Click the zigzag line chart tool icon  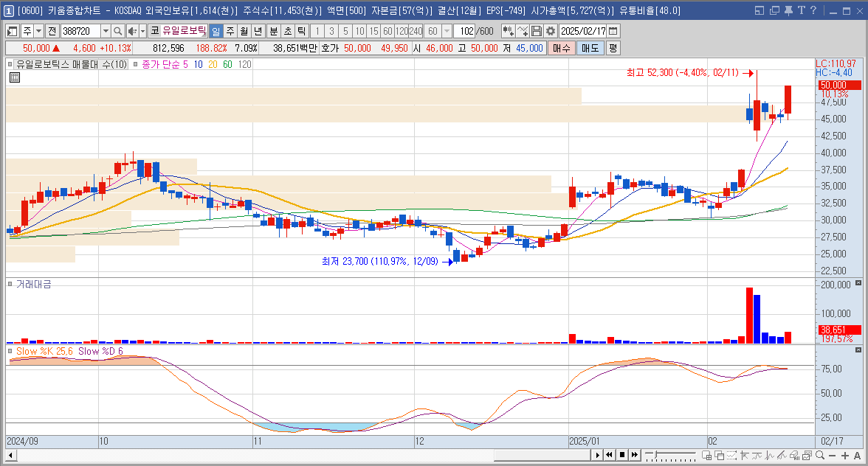tap(522, 32)
